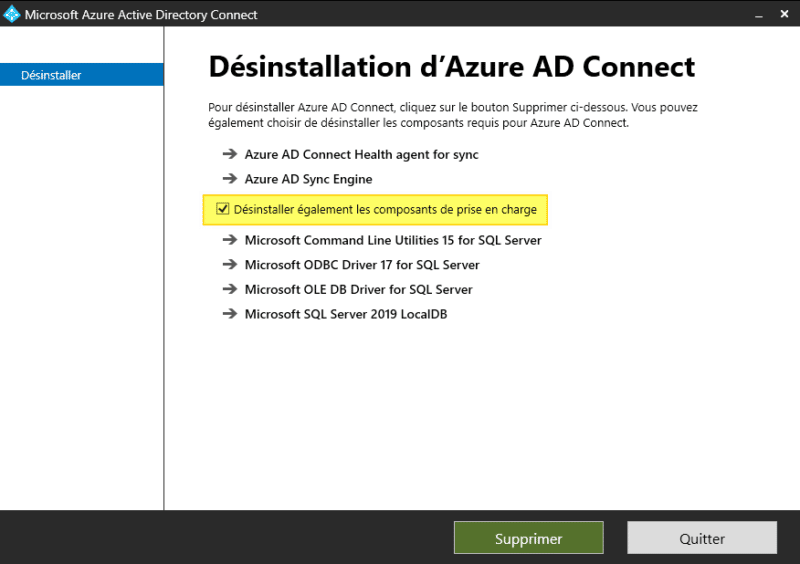Minimize the Azure Active Directory Connect window
Viewport: 800px width, 564px height.
click(759, 15)
